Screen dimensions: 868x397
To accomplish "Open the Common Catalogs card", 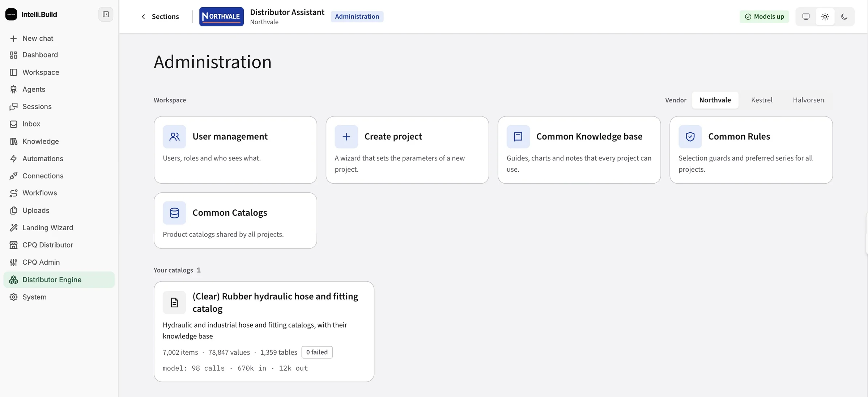I will click(x=235, y=221).
